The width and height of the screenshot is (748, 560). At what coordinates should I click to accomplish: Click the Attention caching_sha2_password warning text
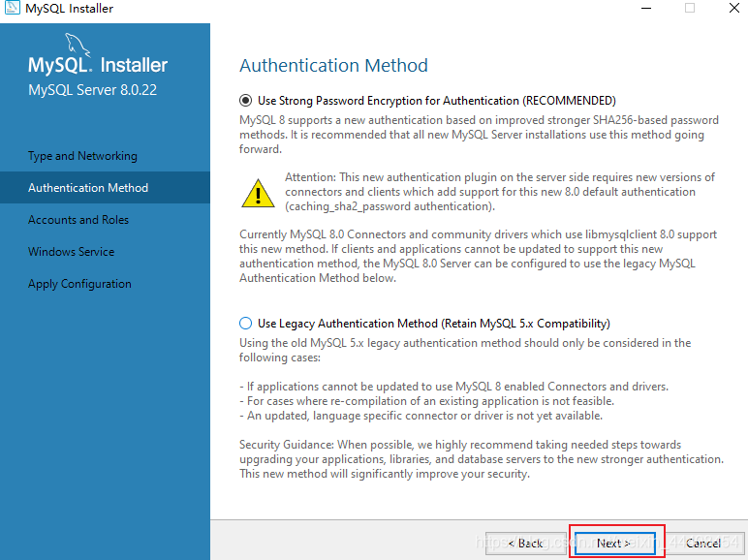(x=499, y=192)
